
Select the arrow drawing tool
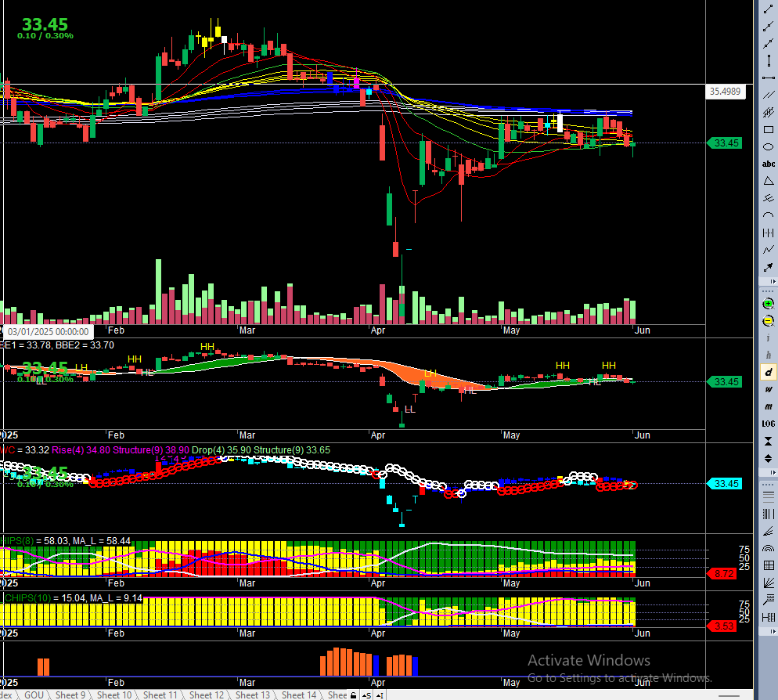pos(768,267)
